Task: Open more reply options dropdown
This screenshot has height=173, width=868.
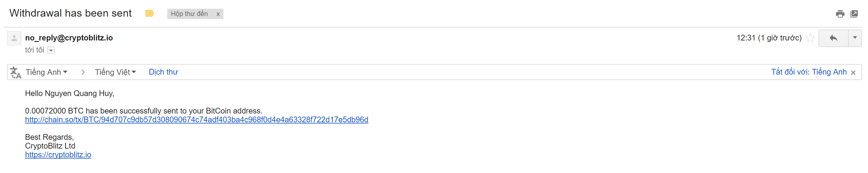Action: [x=854, y=38]
